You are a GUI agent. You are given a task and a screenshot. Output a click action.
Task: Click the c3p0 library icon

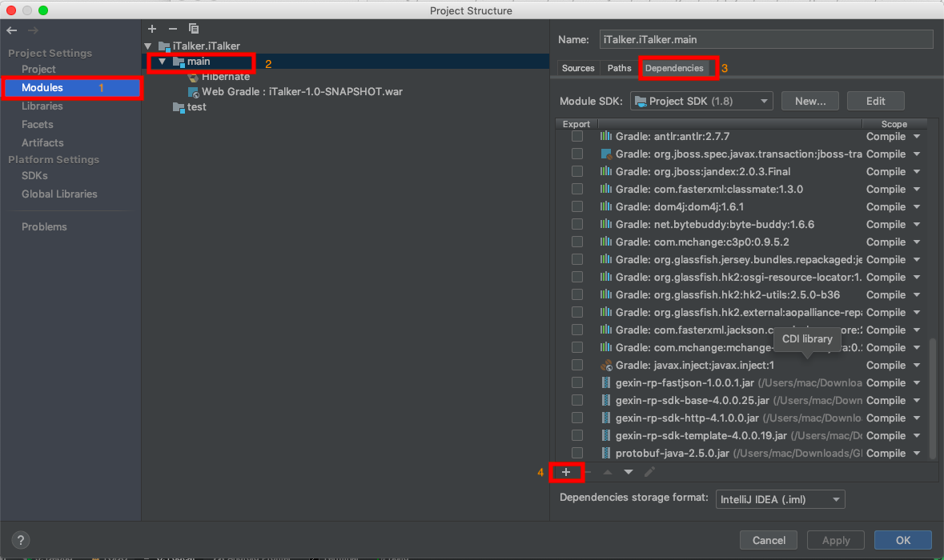point(606,242)
